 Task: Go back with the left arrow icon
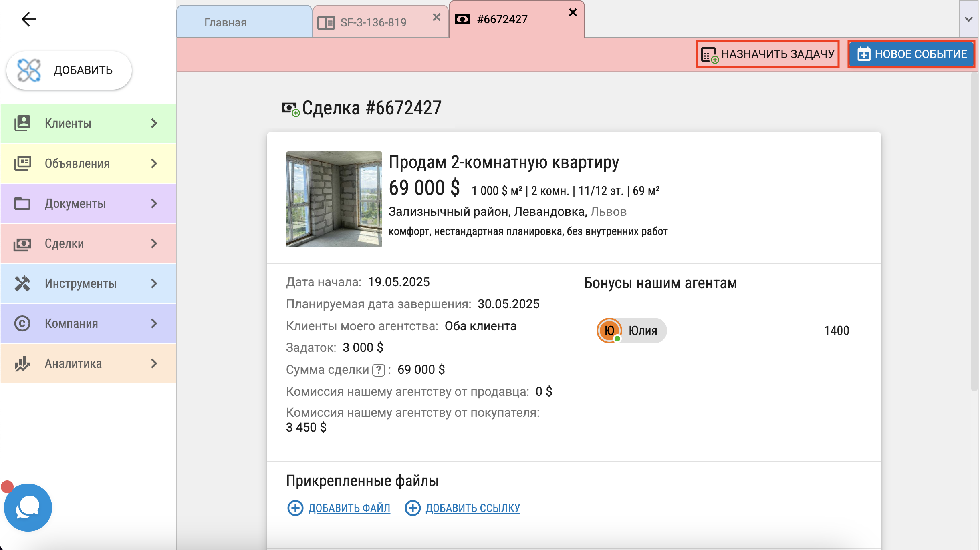[29, 19]
